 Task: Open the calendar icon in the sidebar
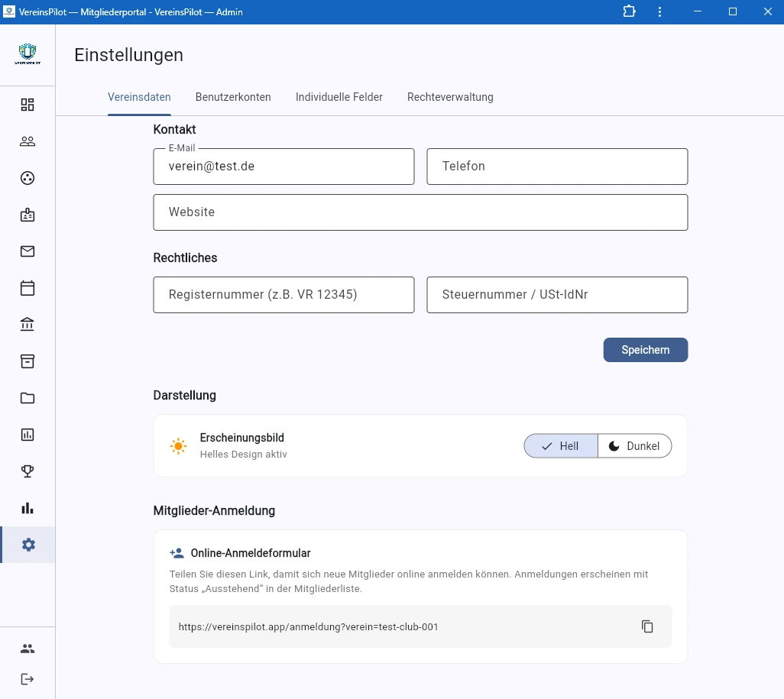[x=28, y=288]
